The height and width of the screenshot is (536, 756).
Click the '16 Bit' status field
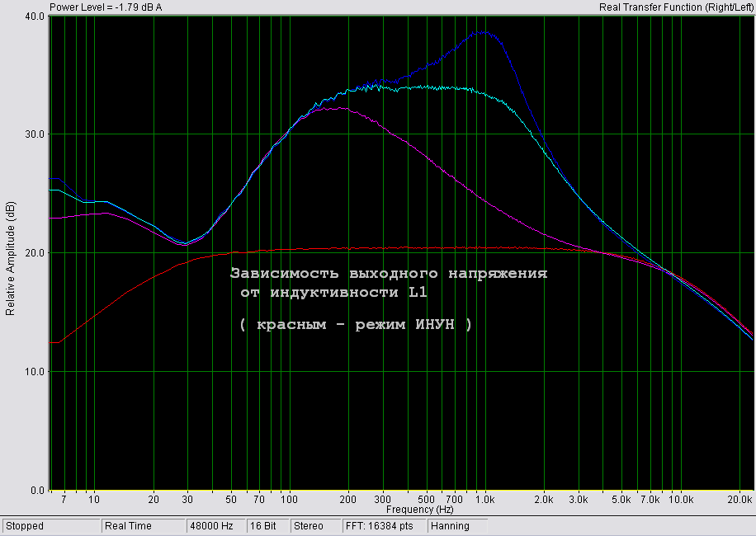[x=267, y=526]
